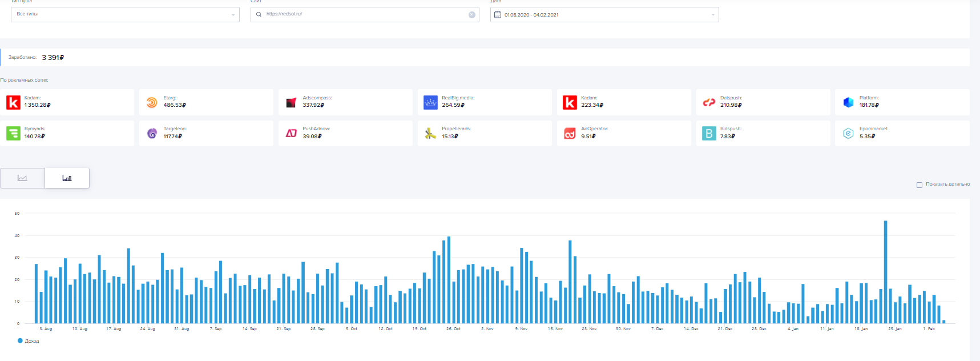Viewport: 980px width, 361px height.
Task: Switch to bar chart view tab
Action: point(67,178)
